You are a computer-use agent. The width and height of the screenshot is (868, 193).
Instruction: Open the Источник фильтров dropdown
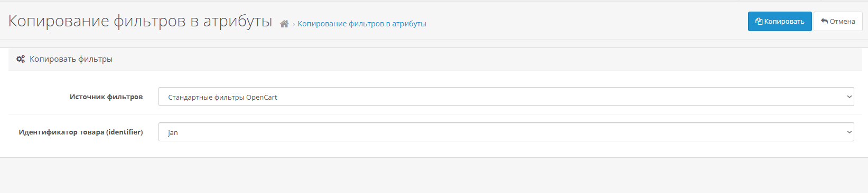506,96
